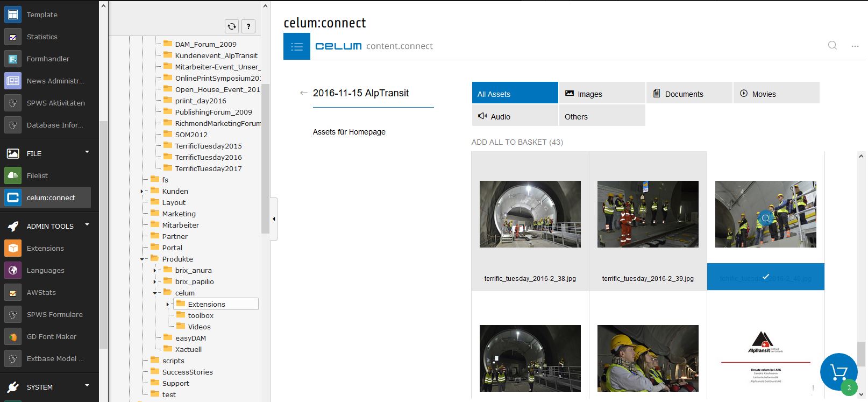Open the Kundenevent_AlpTransit folder
Screen dimensions: 868x402
point(216,55)
